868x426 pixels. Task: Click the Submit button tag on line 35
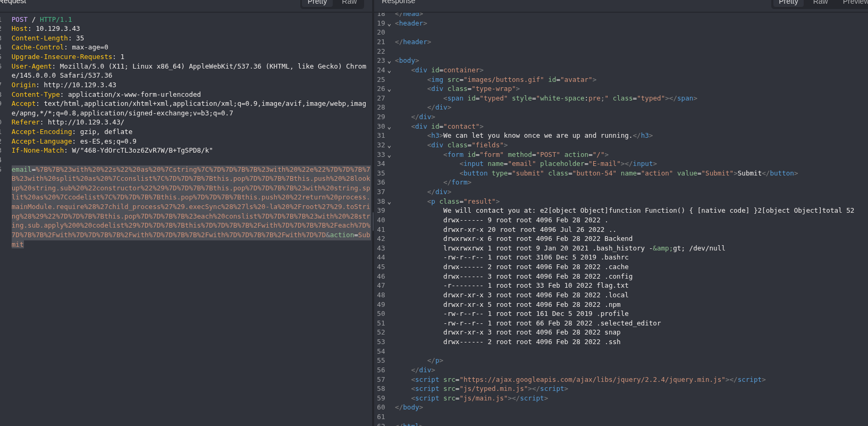pyautogui.click(x=629, y=173)
